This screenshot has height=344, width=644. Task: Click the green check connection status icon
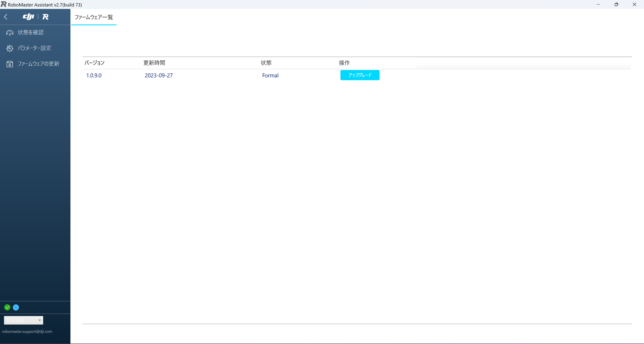7,307
